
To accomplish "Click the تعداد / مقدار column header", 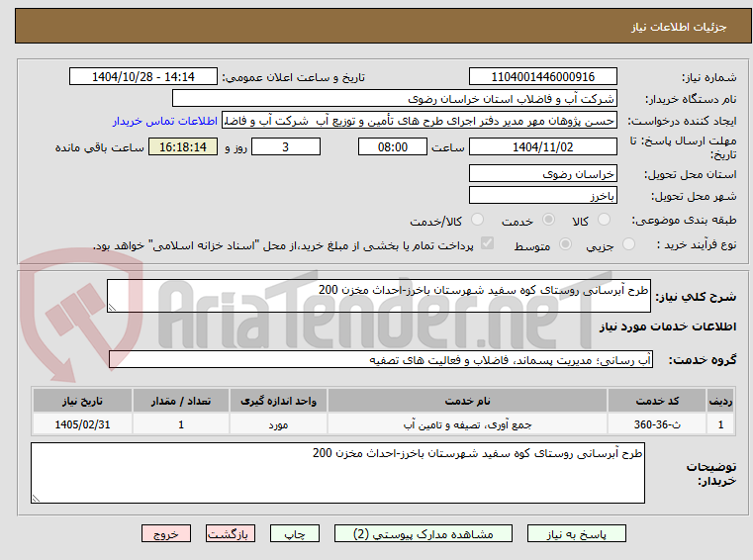I will coord(181,401).
